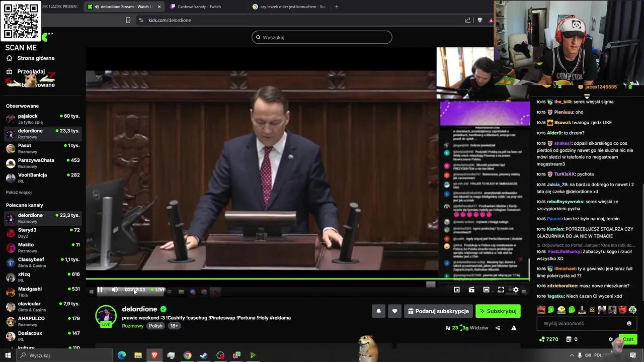Open user the_billl in chat
The height and width of the screenshot is (362, 644).
click(563, 102)
